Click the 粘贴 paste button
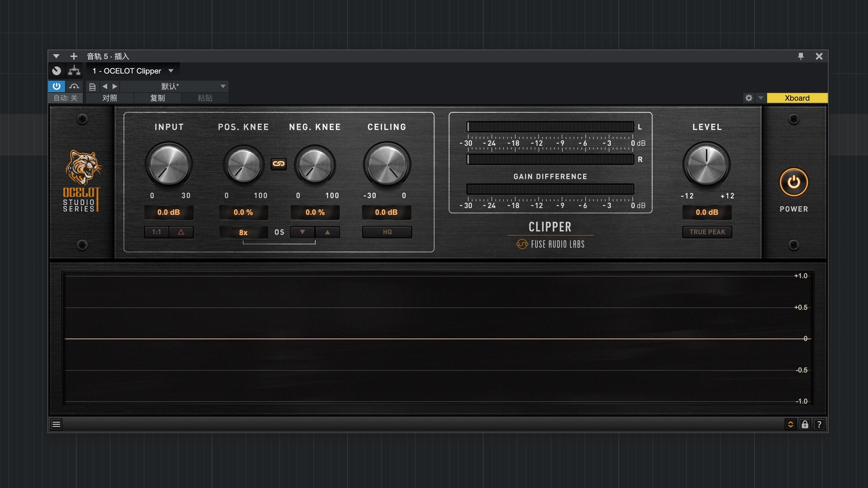 click(205, 98)
